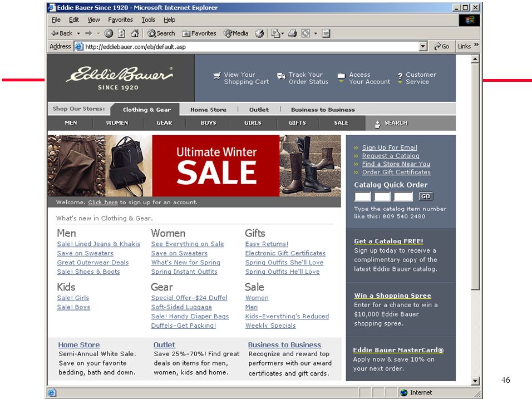532x399 pixels.
Task: Switch to the Home Store tab
Action: pos(208,110)
